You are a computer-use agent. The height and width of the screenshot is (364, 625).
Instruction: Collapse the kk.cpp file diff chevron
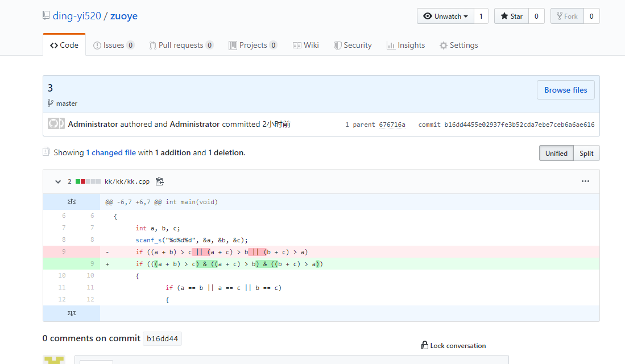[x=57, y=181]
